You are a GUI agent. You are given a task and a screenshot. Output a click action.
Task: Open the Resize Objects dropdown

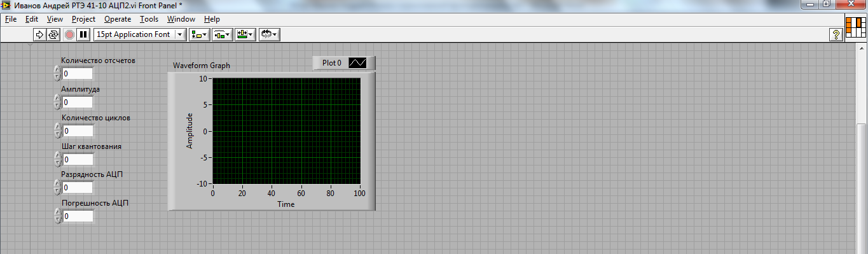[x=245, y=34]
